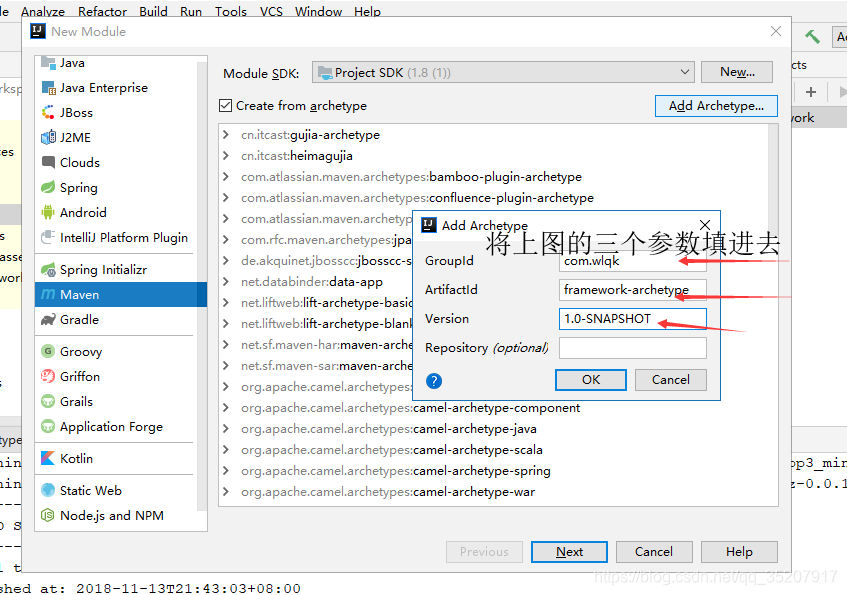Image resolution: width=847 pixels, height=595 pixels.
Task: Select the Application Forge icon
Action: click(x=48, y=426)
